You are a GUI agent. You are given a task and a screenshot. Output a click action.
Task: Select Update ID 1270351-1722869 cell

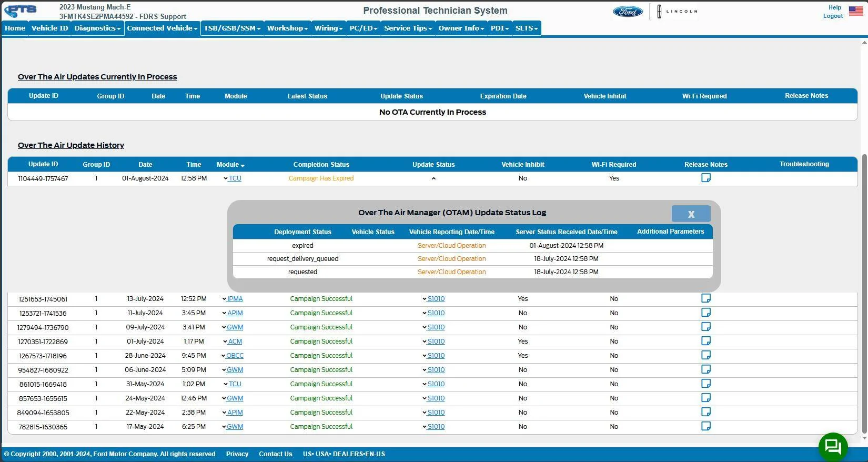point(43,342)
